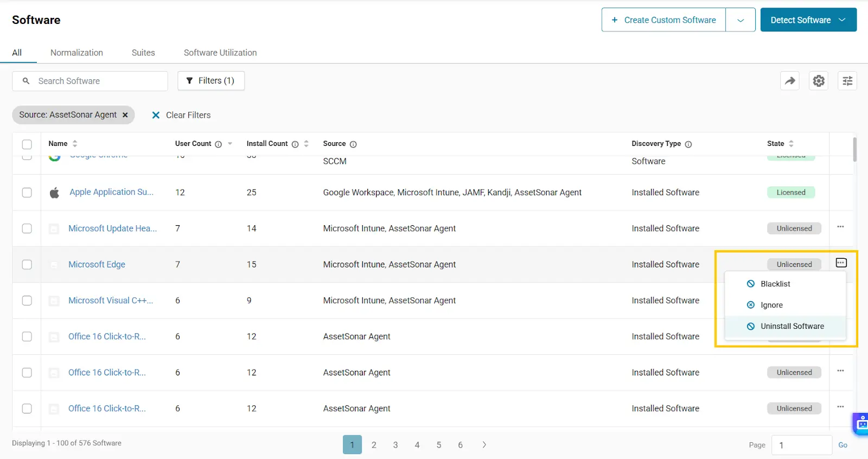Image resolution: width=868 pixels, height=459 pixels.
Task: Open the Apple Application Su... link
Action: click(x=111, y=193)
